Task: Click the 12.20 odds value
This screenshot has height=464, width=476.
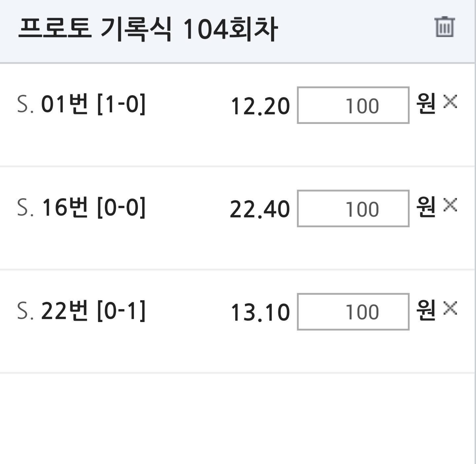Action: (260, 106)
